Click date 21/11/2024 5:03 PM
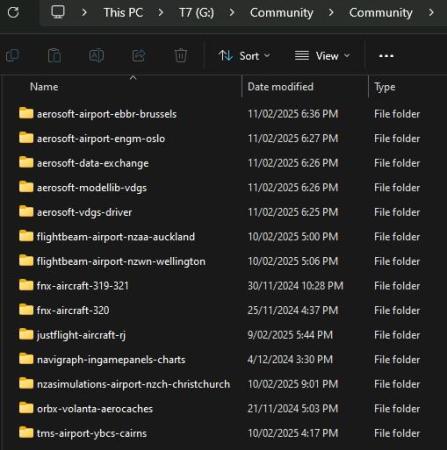 point(293,409)
